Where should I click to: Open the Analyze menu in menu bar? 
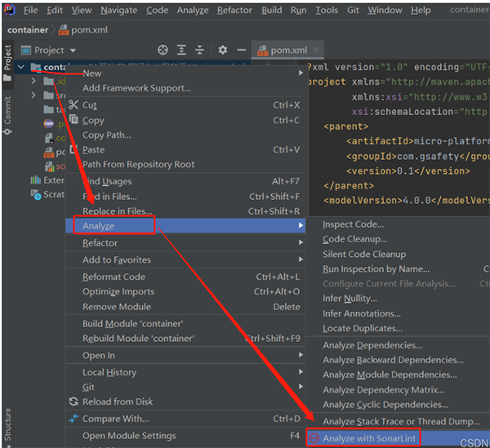pyautogui.click(x=193, y=11)
